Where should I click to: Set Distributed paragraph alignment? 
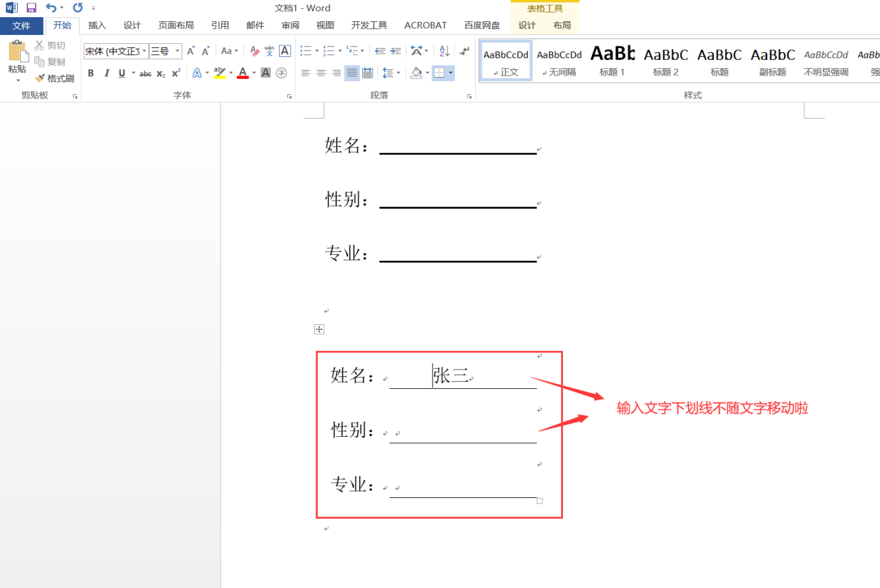coord(367,73)
